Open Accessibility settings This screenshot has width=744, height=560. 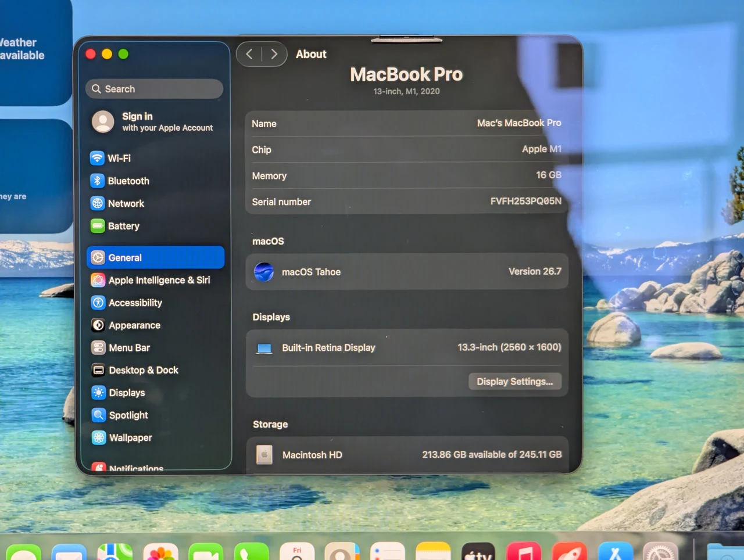click(127, 303)
